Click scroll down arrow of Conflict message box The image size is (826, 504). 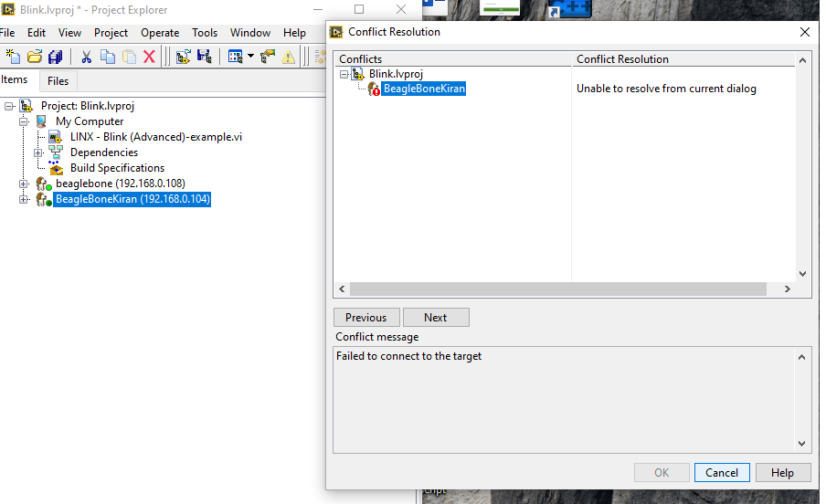(801, 444)
